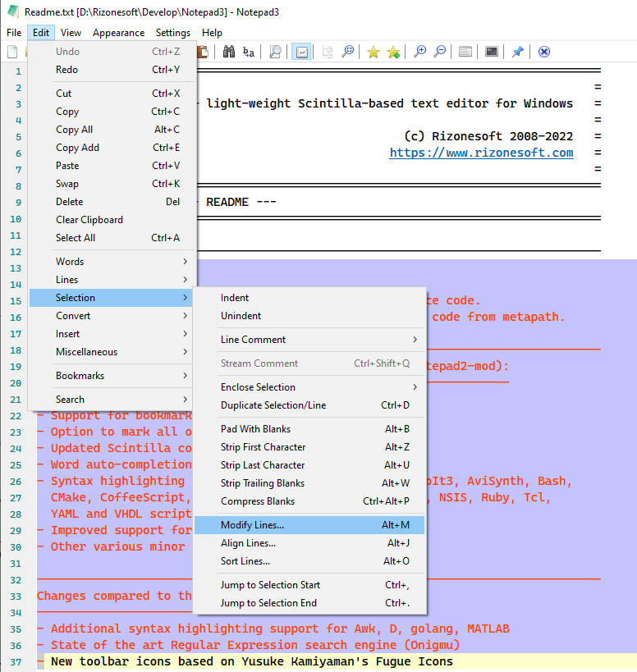Open the Appearance menu
Image resolution: width=637 pixels, height=672 pixels.
point(119,33)
